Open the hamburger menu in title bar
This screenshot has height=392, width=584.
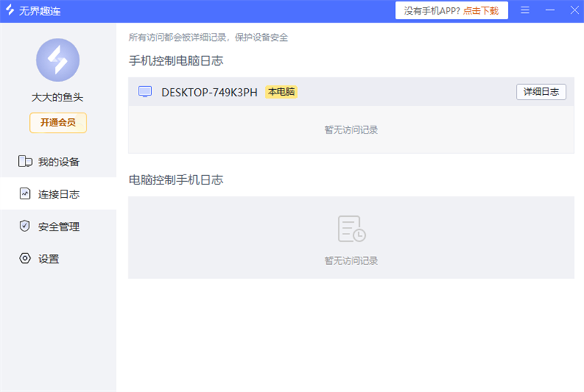[525, 10]
